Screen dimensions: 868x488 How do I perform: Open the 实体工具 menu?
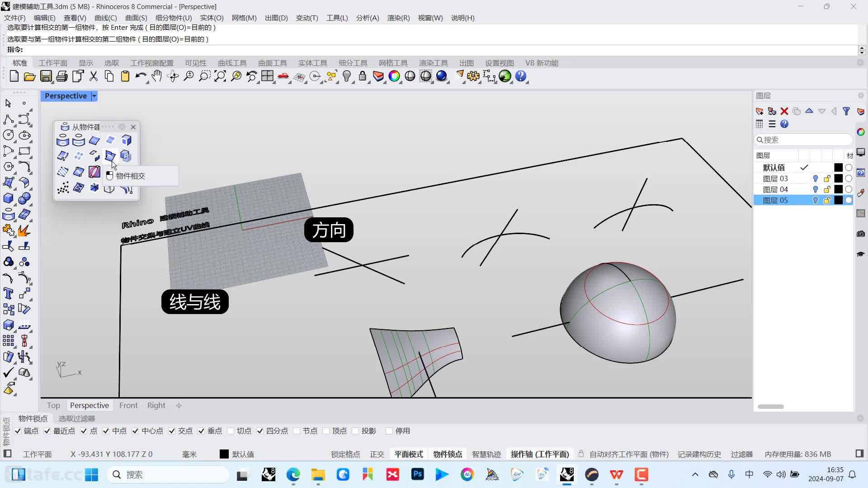[x=312, y=62]
